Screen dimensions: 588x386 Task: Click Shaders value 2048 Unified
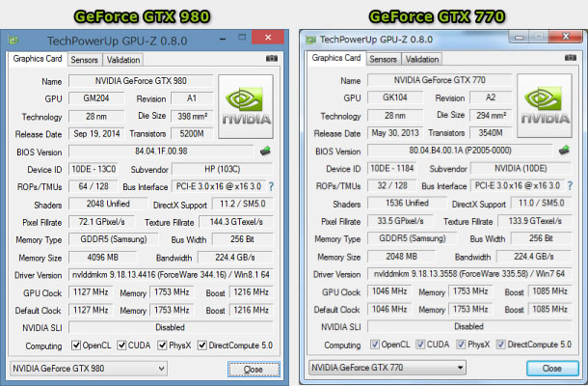click(108, 204)
